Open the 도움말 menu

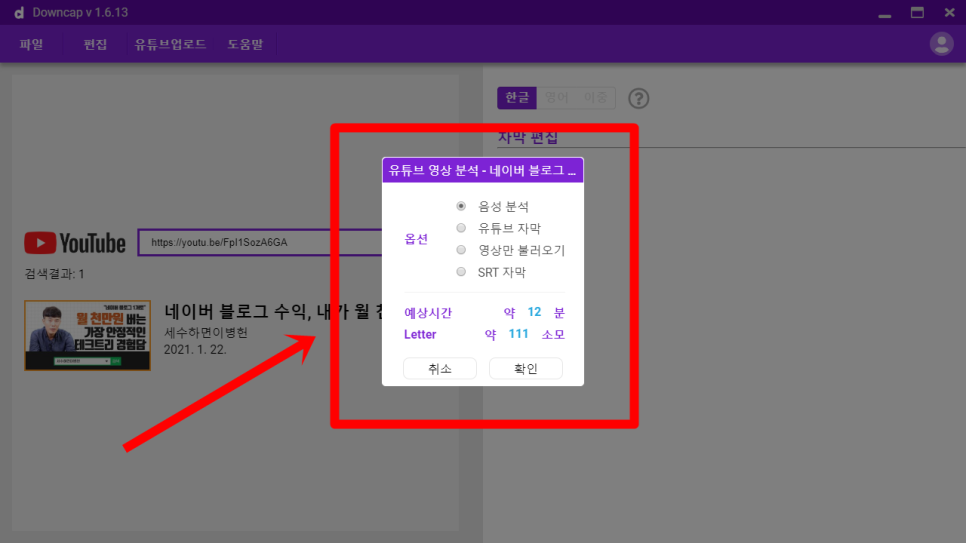[x=245, y=44]
